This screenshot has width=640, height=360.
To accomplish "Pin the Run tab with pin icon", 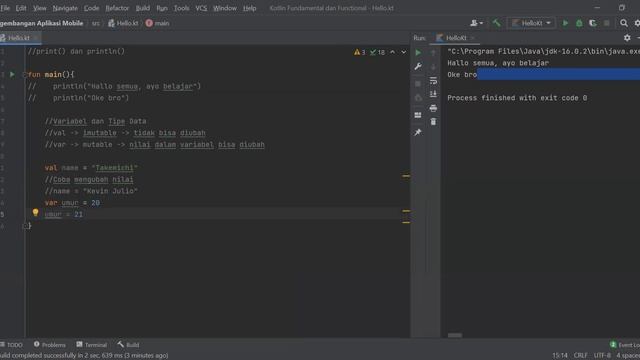I will [x=418, y=132].
